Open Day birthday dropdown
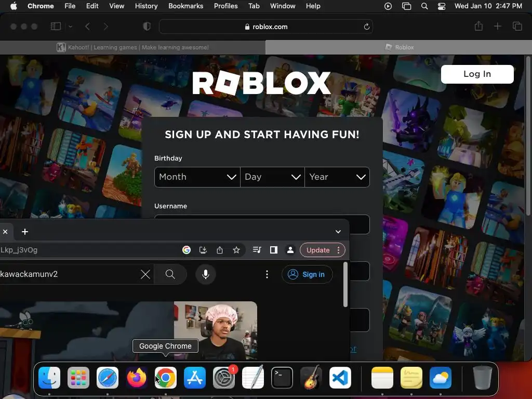 coord(272,177)
